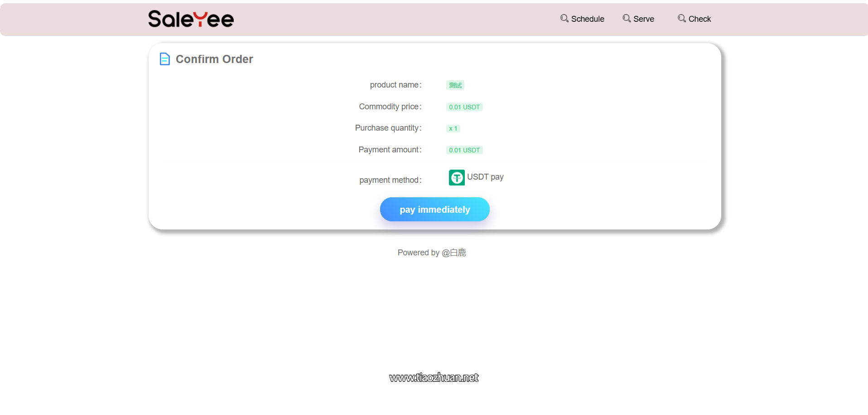Click the Confirm Order document icon
The image size is (868, 415).
pyautogui.click(x=165, y=59)
